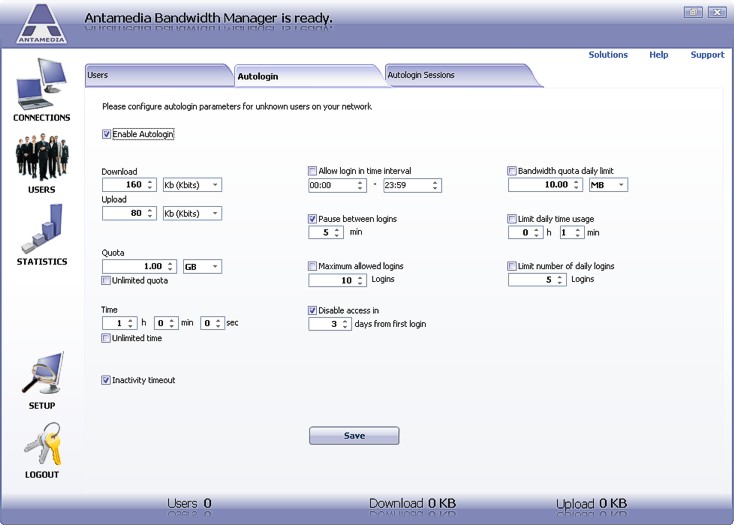
Task: Select the Autologin tab
Action: [307, 76]
